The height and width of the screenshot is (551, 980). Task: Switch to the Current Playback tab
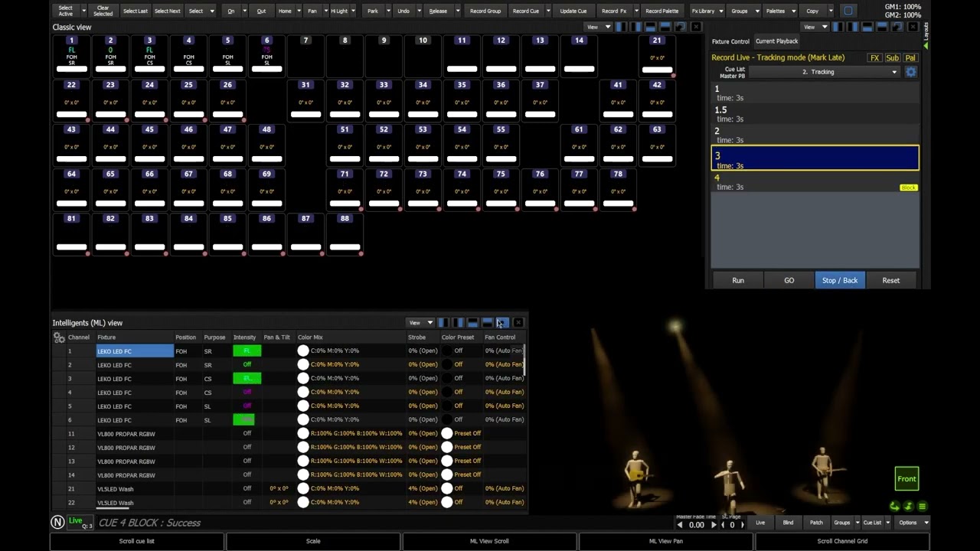776,41
